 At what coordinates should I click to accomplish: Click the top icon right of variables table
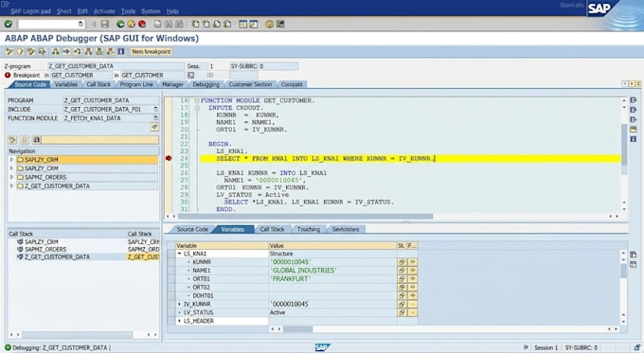[x=634, y=255]
